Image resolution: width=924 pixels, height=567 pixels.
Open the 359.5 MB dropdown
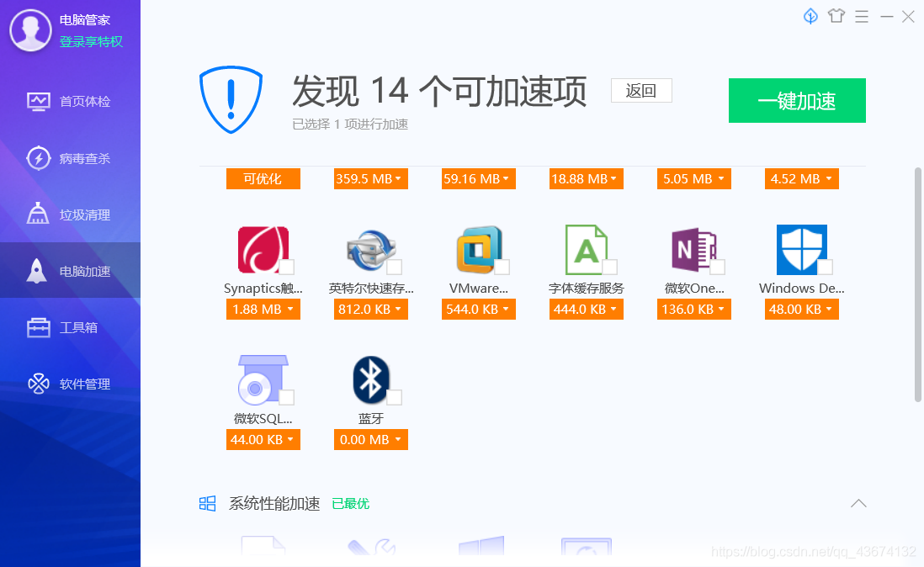tap(370, 179)
